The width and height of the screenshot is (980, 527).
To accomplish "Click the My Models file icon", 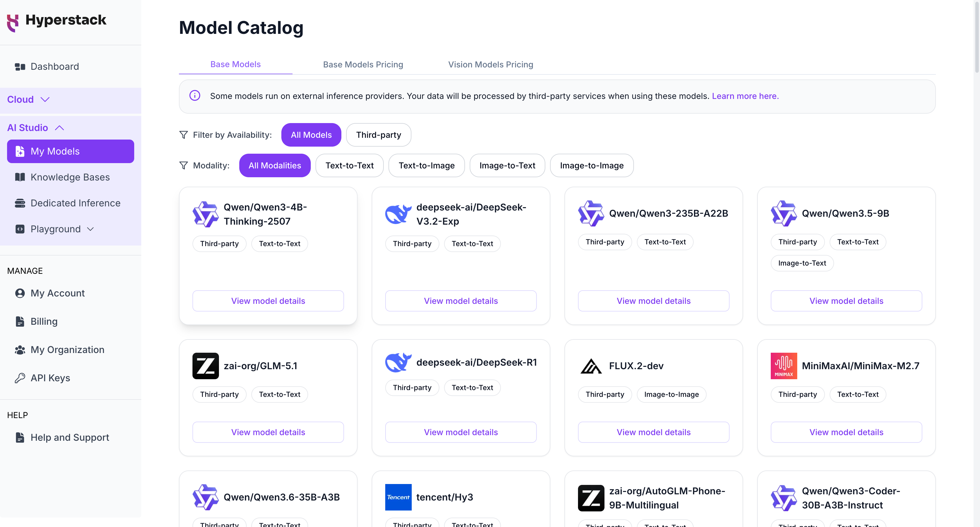I will (x=20, y=151).
